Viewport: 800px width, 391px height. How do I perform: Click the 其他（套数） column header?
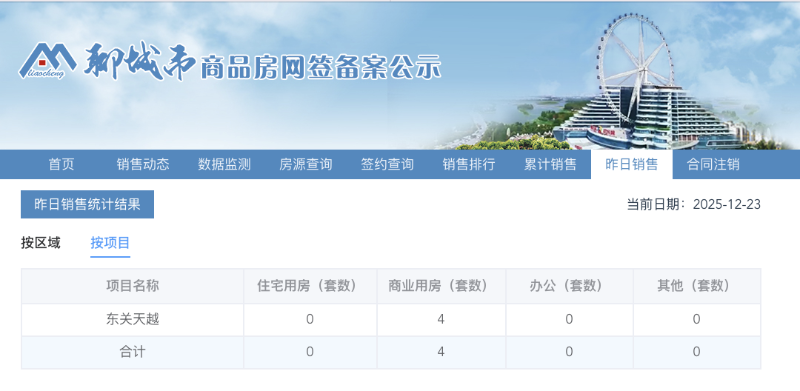[697, 286]
